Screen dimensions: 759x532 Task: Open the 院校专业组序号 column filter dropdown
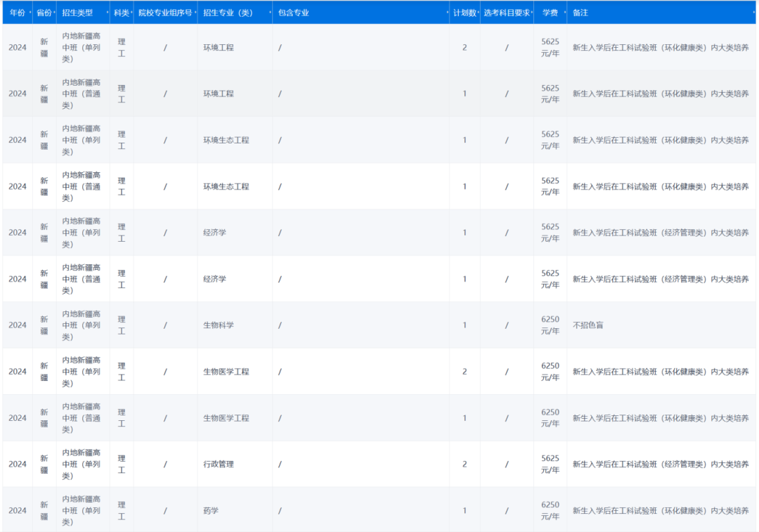[x=195, y=13]
